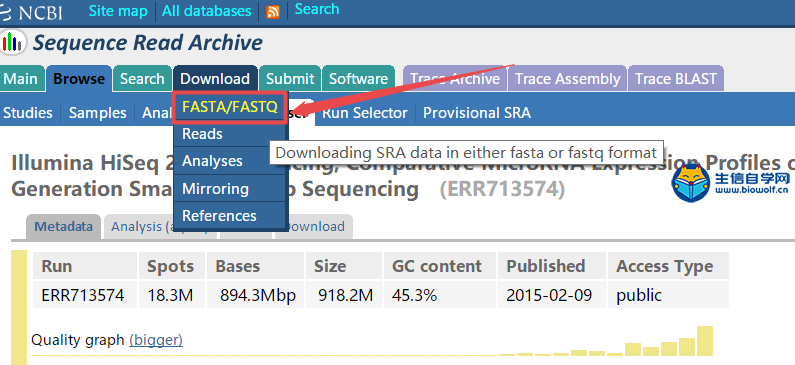
Task: Click the (ERR713574) accession in the heading
Action: point(502,190)
